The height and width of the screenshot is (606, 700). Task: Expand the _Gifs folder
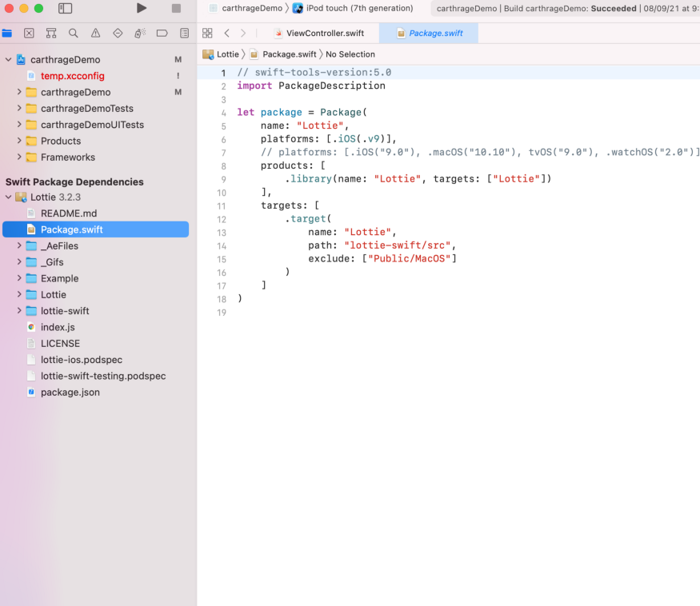pos(19,262)
